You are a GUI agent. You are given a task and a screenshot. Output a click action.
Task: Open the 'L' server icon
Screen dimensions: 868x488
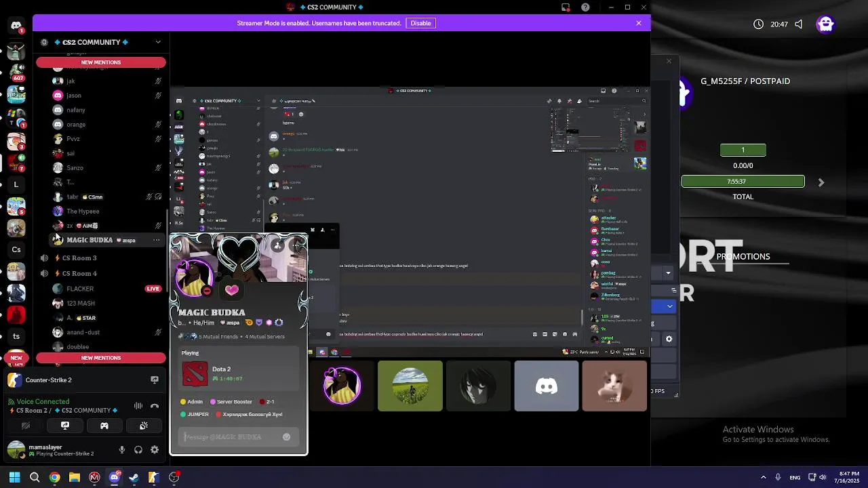point(16,184)
